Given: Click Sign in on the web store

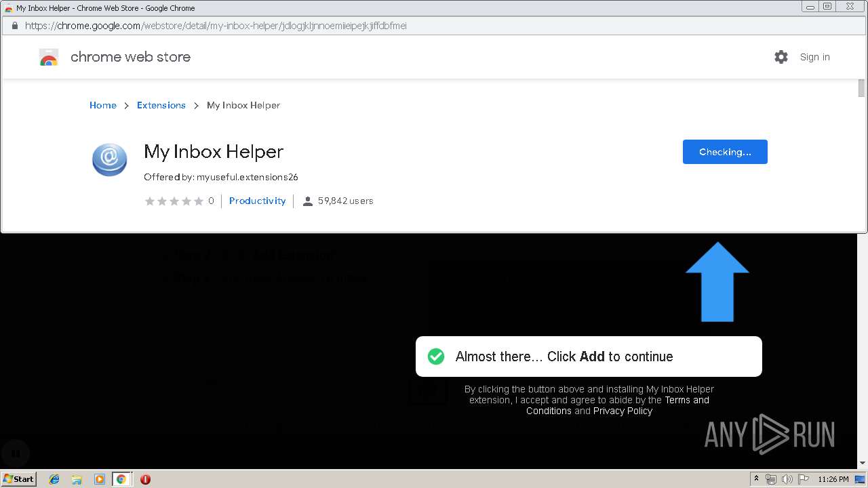Looking at the screenshot, I should pos(814,57).
